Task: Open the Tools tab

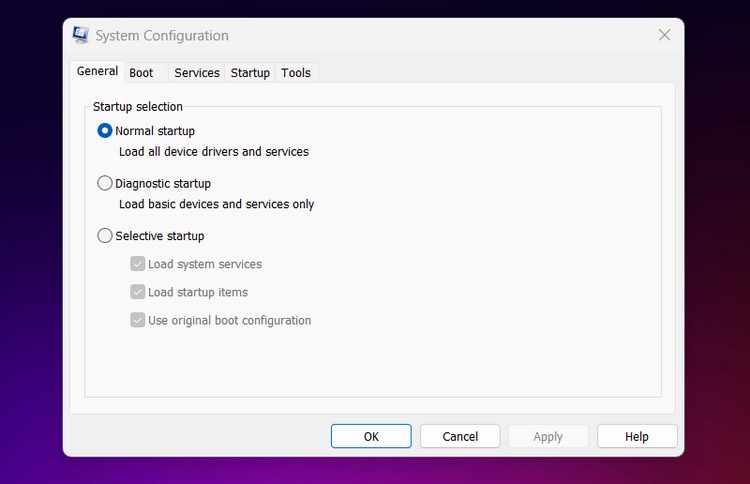Action: click(x=296, y=73)
